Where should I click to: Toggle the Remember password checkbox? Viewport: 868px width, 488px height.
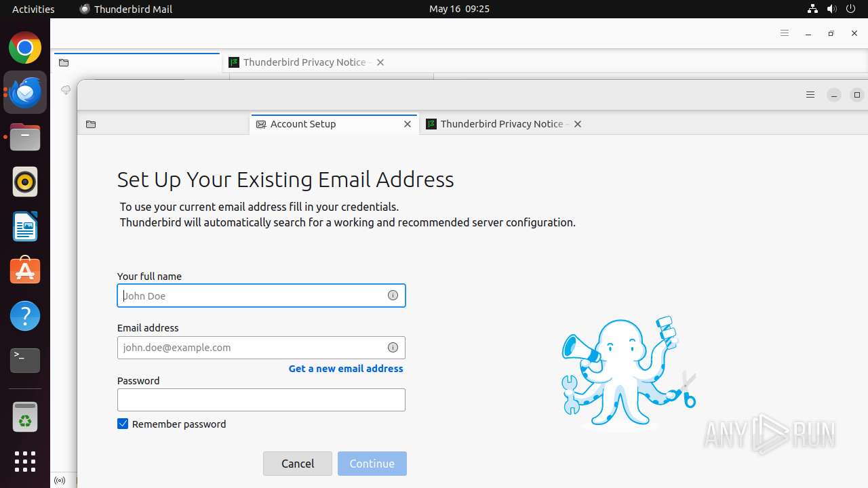tap(123, 424)
